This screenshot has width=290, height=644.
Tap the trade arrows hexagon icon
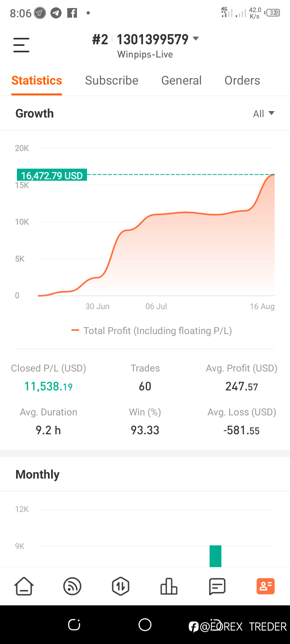[x=120, y=586]
